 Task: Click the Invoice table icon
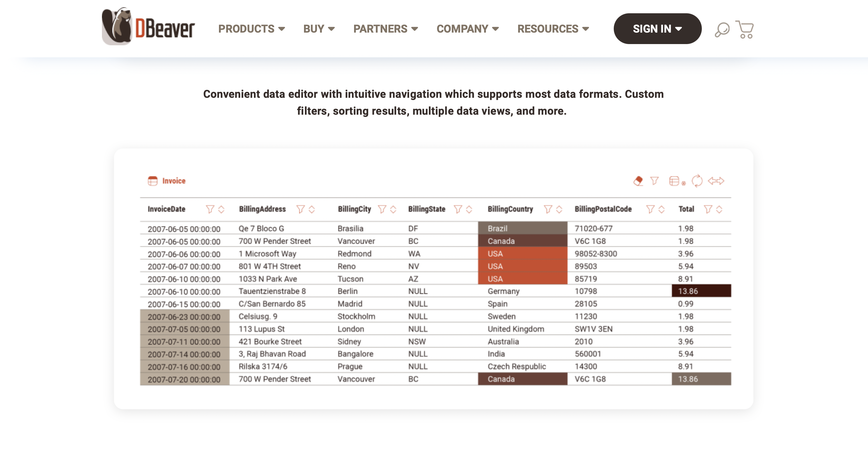click(153, 181)
